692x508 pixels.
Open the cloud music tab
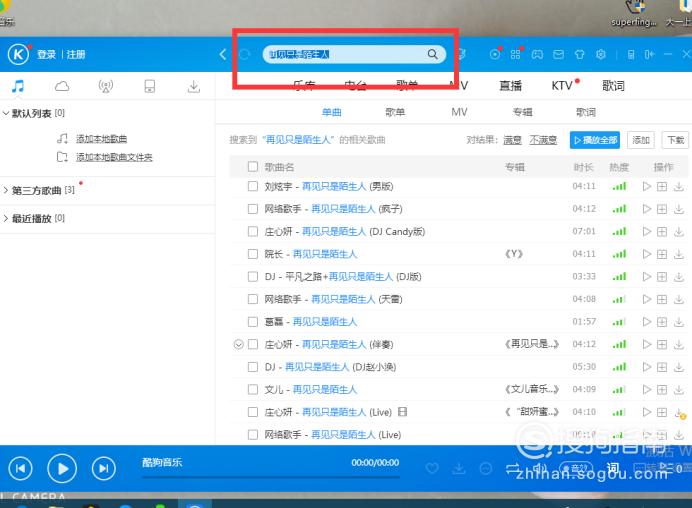pos(62,86)
